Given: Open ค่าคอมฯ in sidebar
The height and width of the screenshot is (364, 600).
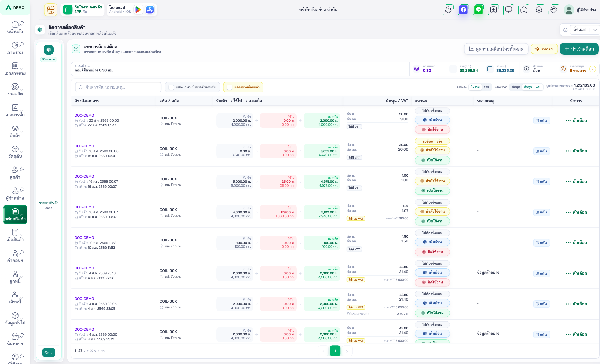Looking at the screenshot, I should 15,256.
